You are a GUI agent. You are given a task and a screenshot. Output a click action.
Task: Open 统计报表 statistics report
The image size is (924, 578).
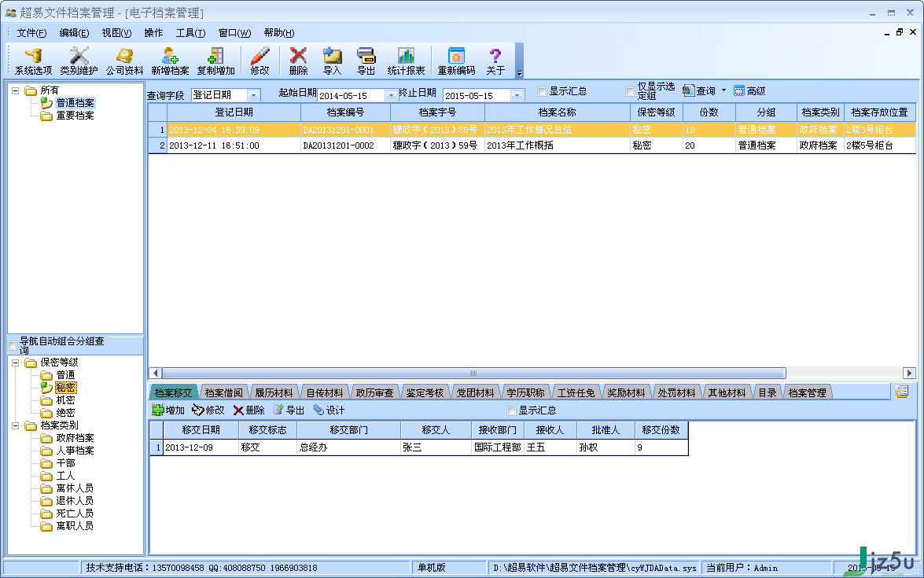click(406, 61)
